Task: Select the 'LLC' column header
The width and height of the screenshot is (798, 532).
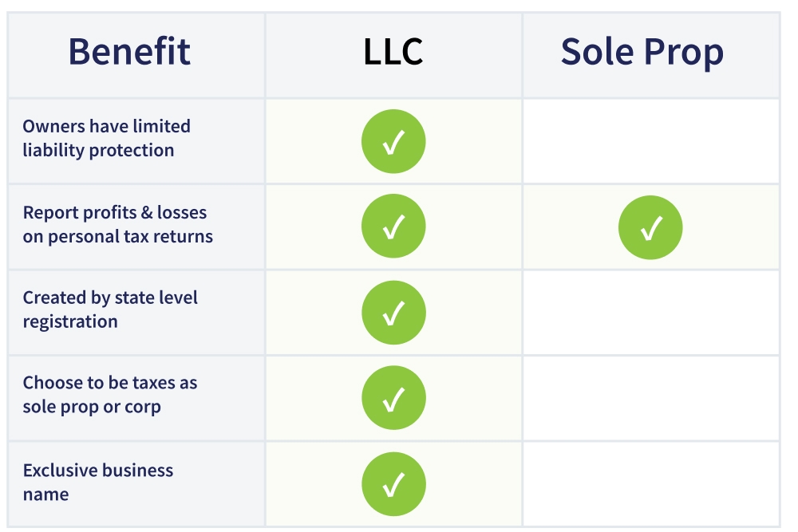Action: click(x=393, y=53)
